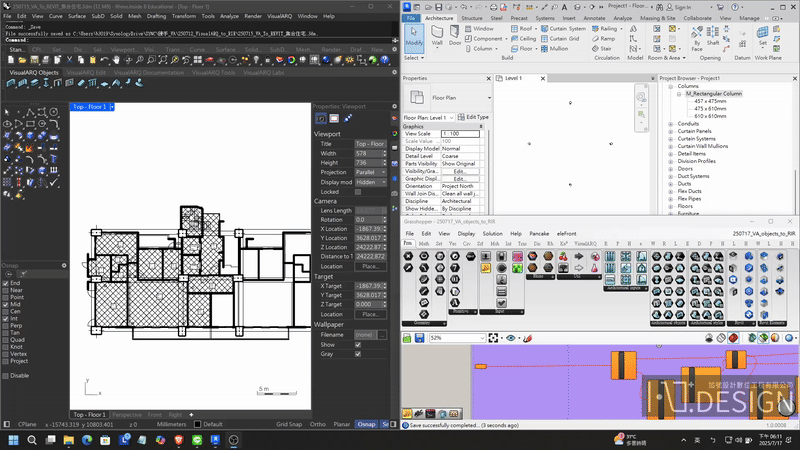800x450 pixels.
Task: Click the Location Place button under Camera
Action: tap(370, 267)
